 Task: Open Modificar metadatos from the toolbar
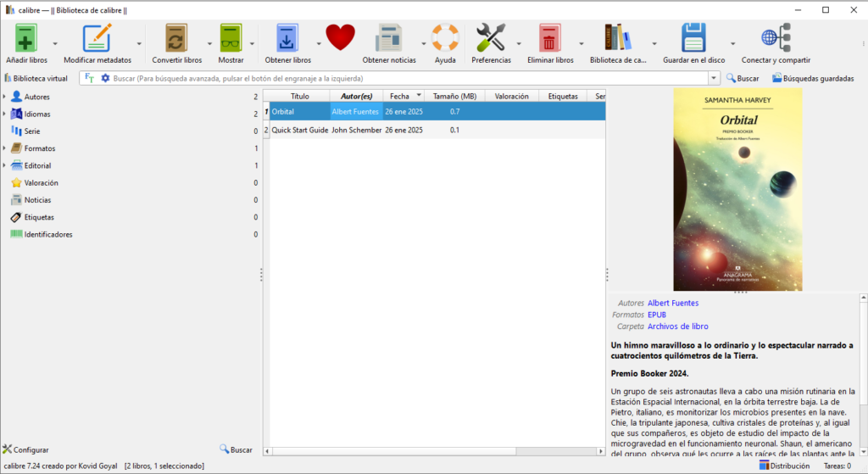tap(97, 39)
